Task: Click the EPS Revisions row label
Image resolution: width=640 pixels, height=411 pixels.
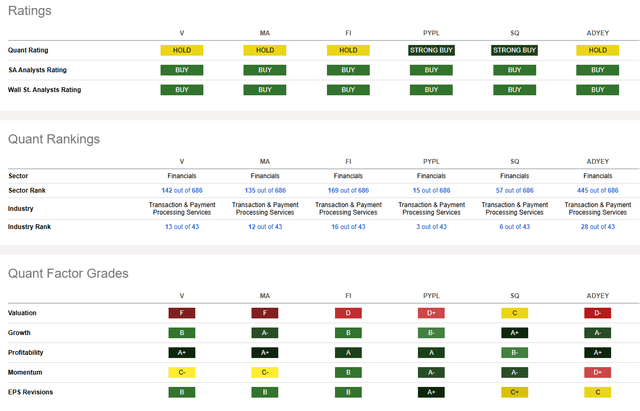Action: [31, 392]
